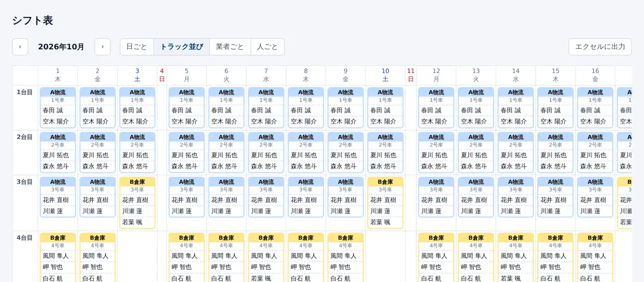Open the B倉庫 4号車 card on day 1
Image resolution: width=644 pixels, height=282 pixels.
coord(58,258)
